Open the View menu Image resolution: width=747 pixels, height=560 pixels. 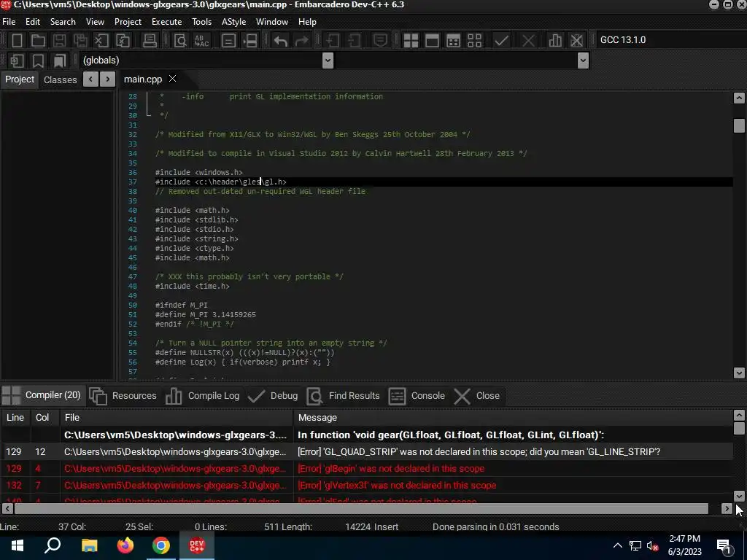pyautogui.click(x=95, y=22)
